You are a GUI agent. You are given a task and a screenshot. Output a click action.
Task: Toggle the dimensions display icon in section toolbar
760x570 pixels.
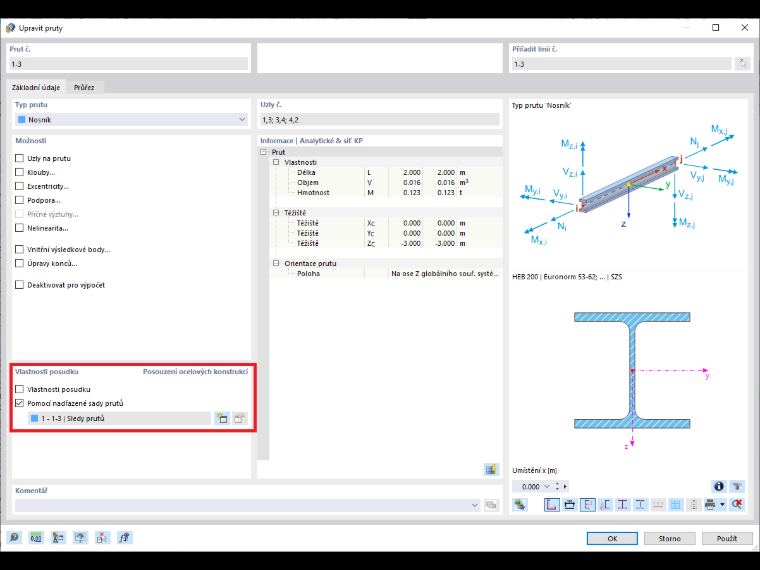[x=570, y=505]
